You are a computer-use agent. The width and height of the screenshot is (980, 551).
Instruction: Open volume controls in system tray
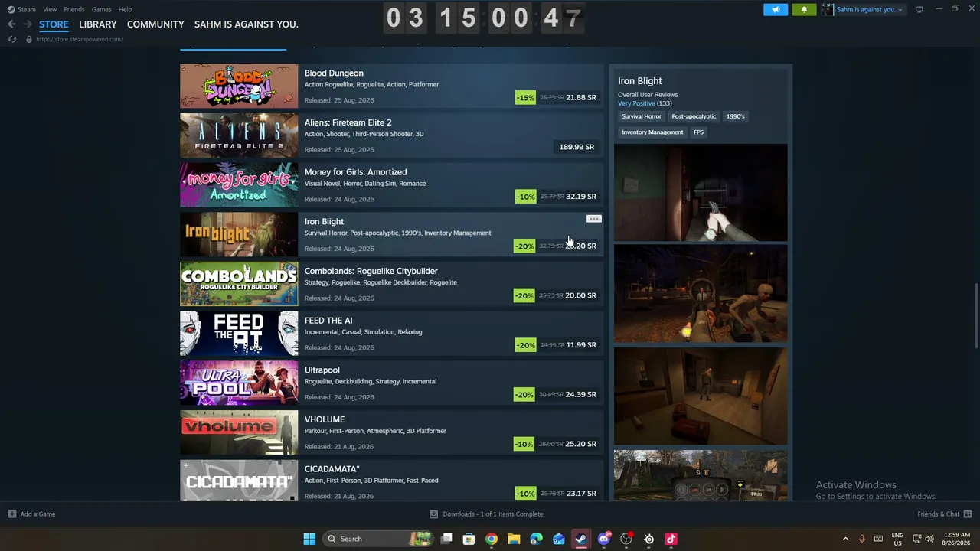(929, 539)
